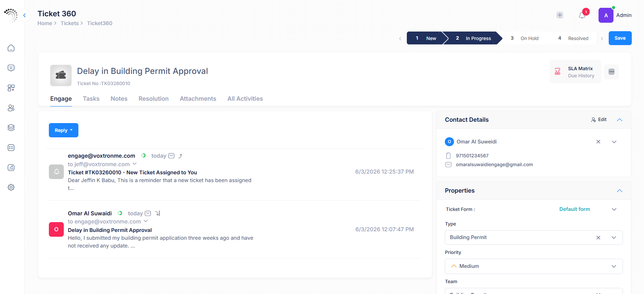
Task: Switch to the Attachments tab
Action: [x=198, y=99]
